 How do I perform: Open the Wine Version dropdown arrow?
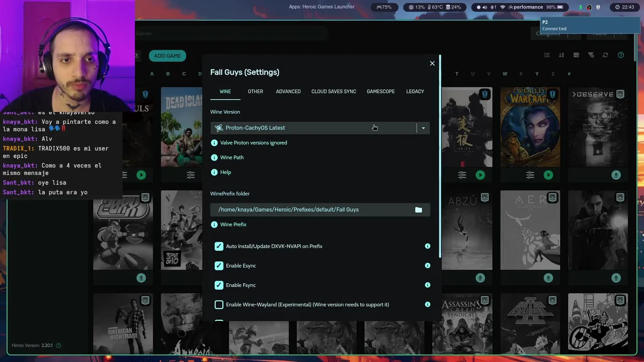tap(423, 128)
